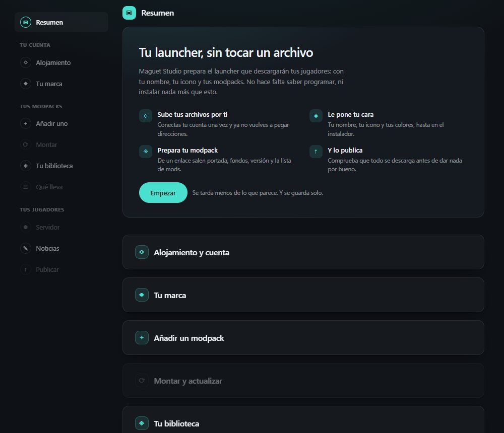This screenshot has height=433, width=504.
Task: Click the Qué lleva list icon
Action: click(x=25, y=187)
